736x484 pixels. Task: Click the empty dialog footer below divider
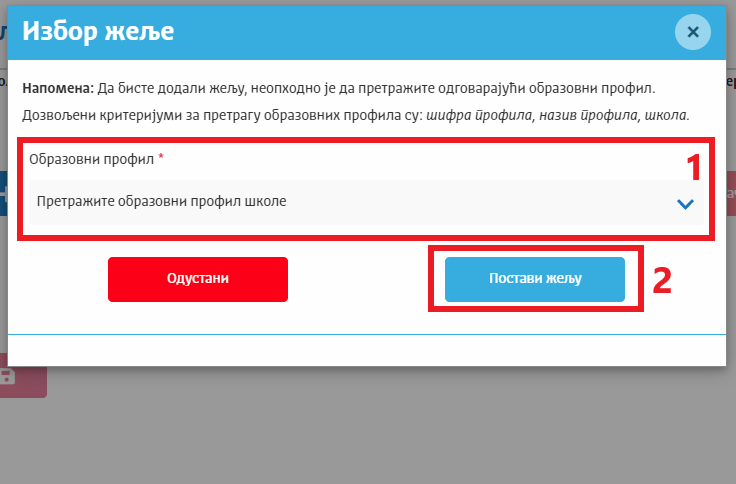tap(367, 349)
